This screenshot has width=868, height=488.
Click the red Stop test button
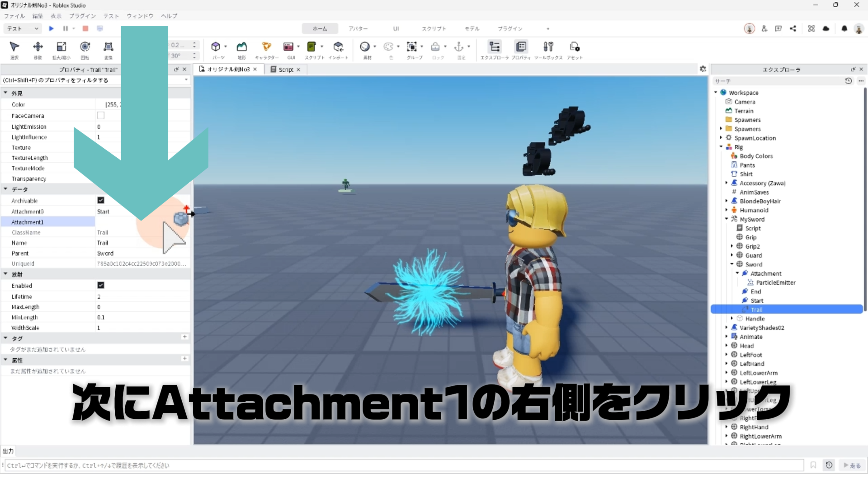click(85, 28)
